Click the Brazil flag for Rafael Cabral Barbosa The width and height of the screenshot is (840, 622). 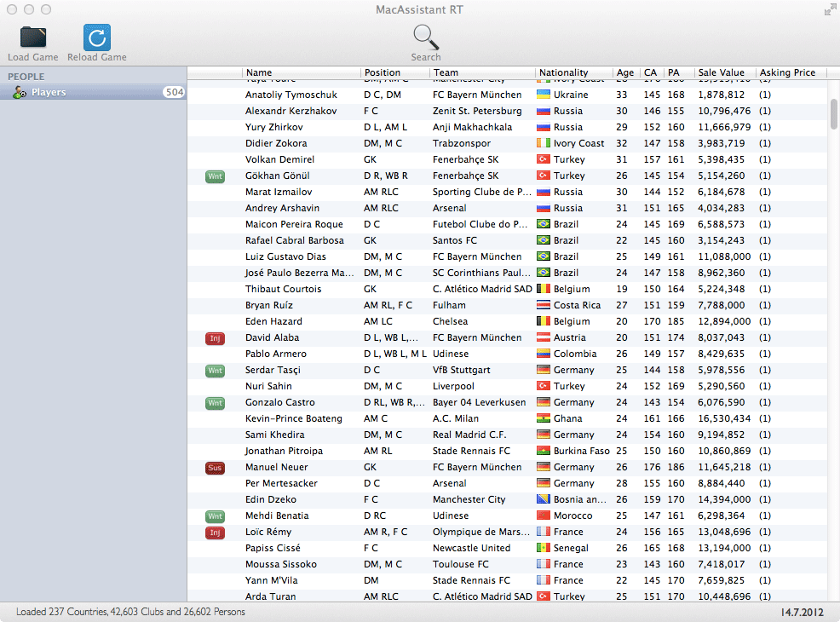544,240
